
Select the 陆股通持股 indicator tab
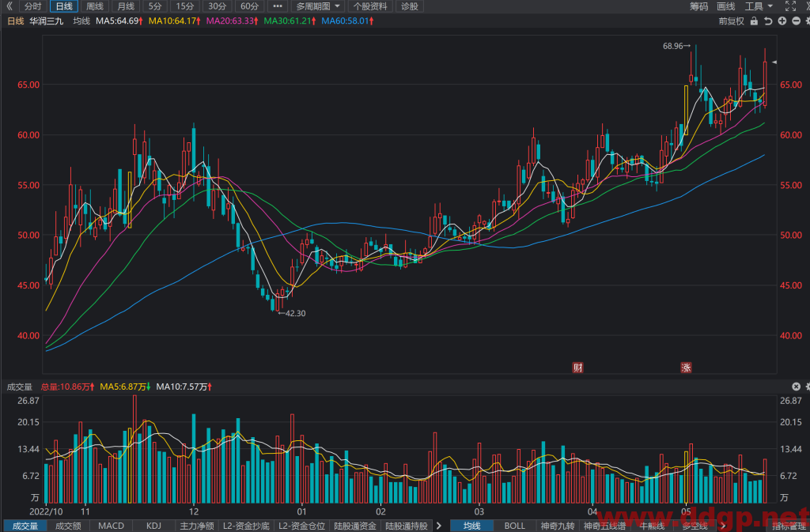(x=407, y=526)
